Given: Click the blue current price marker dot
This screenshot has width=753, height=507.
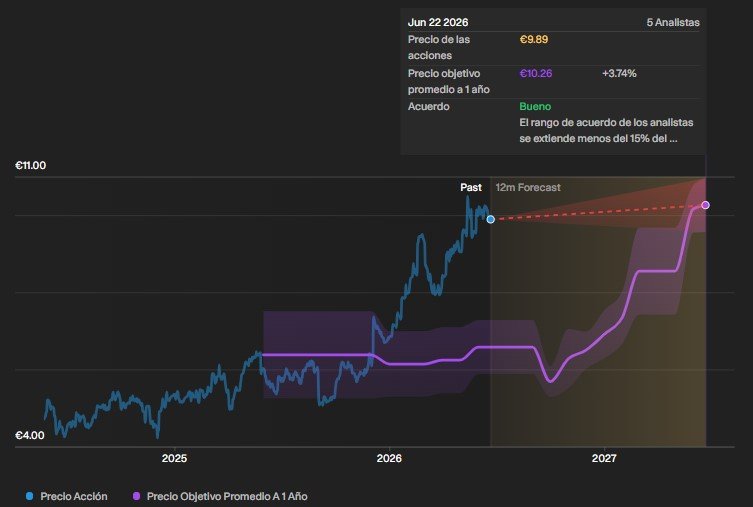Looking at the screenshot, I should tap(490, 219).
